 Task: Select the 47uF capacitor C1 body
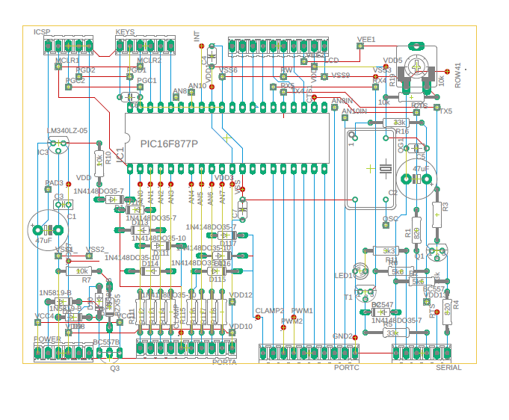(48, 230)
